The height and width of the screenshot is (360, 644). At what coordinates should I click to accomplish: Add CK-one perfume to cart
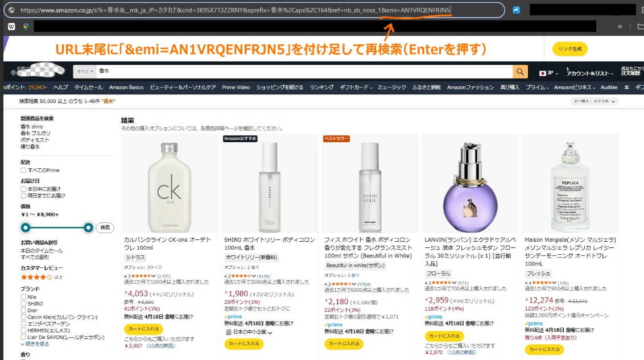click(x=143, y=329)
